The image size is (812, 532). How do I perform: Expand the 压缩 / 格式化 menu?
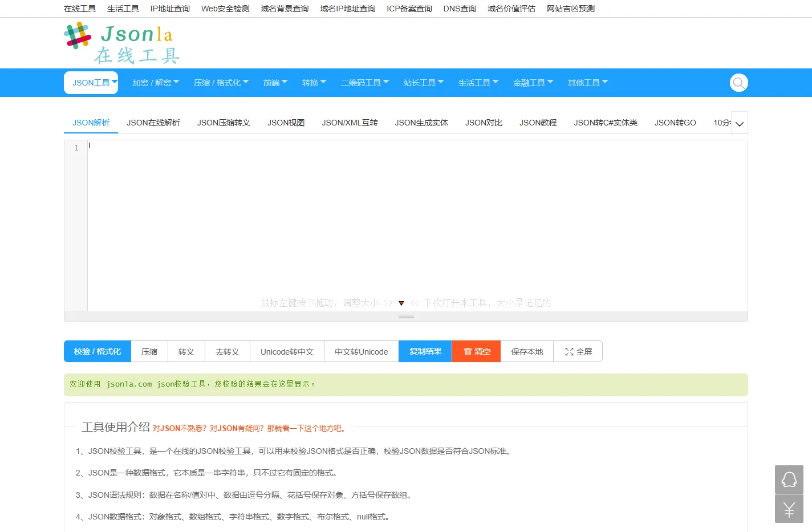point(221,83)
